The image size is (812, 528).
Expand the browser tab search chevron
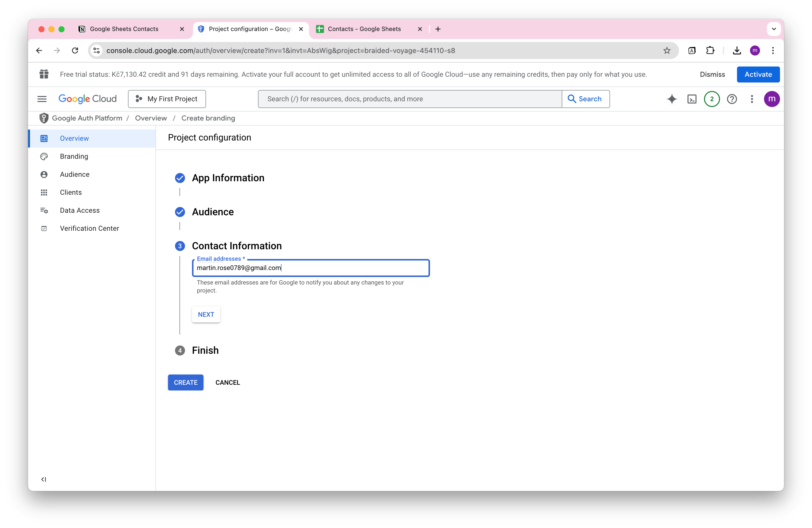774,29
